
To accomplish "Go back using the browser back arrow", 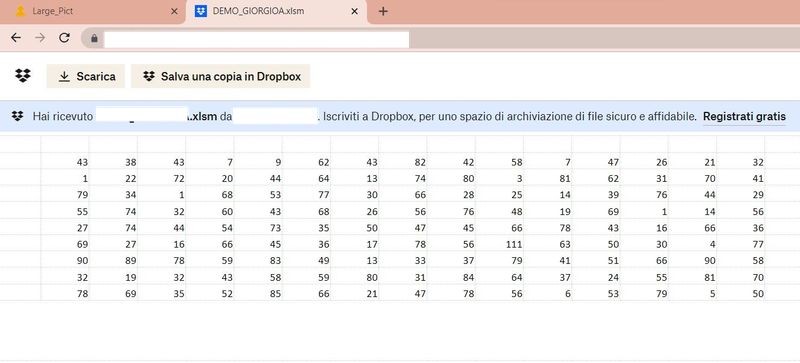I will tap(16, 38).
